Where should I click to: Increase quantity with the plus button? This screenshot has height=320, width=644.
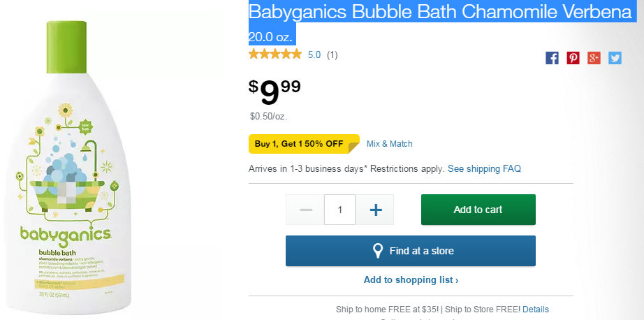(x=375, y=210)
